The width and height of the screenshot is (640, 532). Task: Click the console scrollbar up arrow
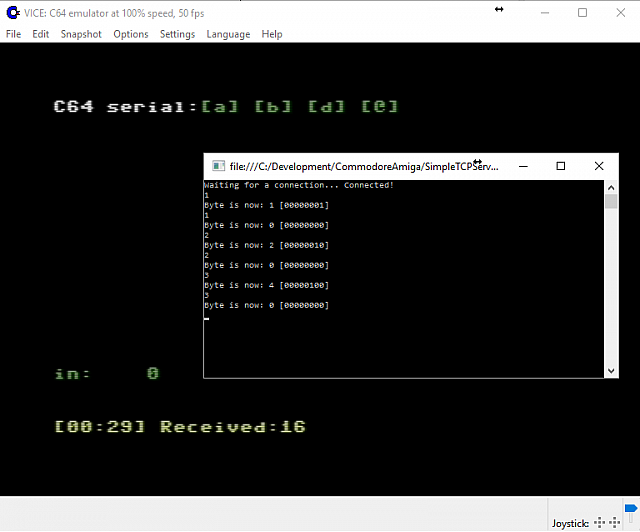pyautogui.click(x=611, y=188)
